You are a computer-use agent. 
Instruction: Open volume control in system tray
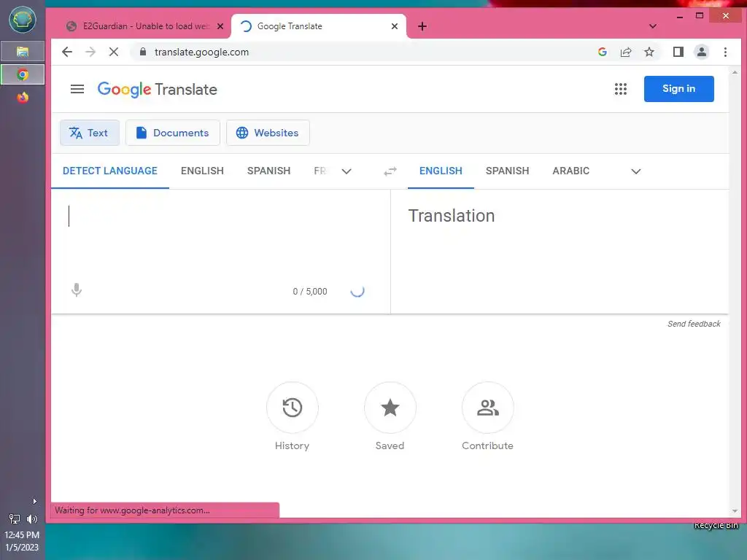tap(32, 519)
